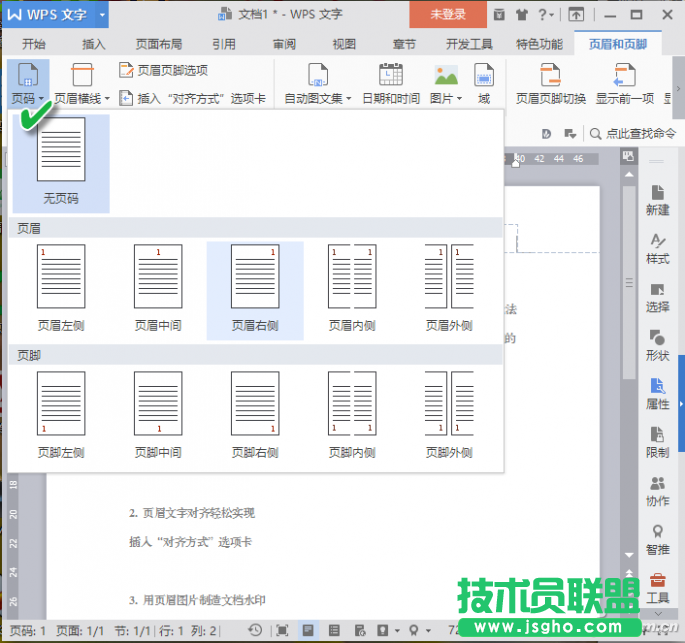
Task: Open 形状 shapes in the right sidebar
Action: tap(657, 345)
